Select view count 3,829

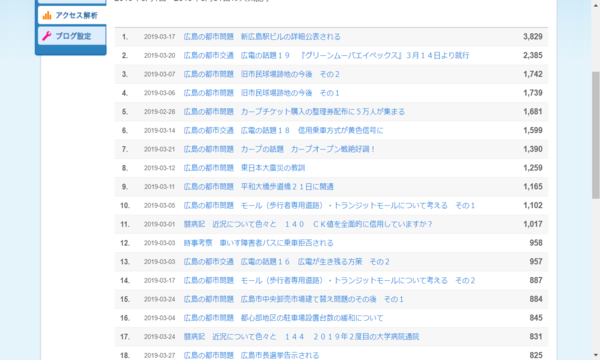pyautogui.click(x=533, y=37)
